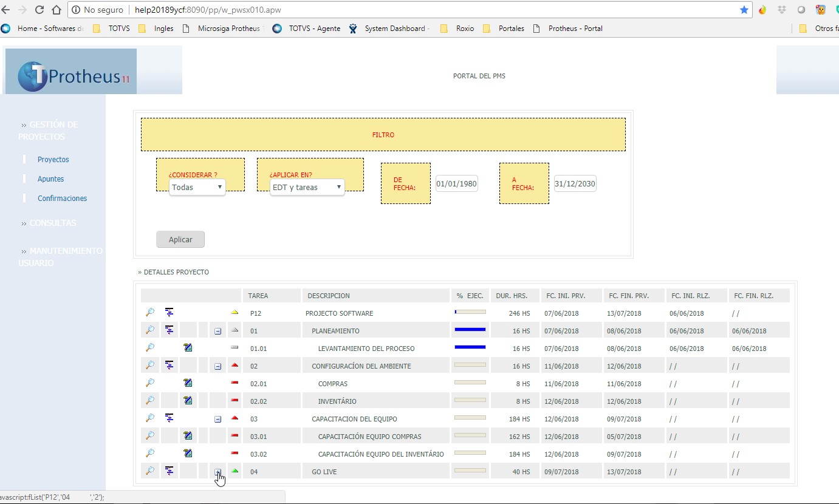Image resolution: width=839 pixels, height=504 pixels.
Task: Click the magnifier icon in the INVENTÁRIO row
Action: click(150, 400)
